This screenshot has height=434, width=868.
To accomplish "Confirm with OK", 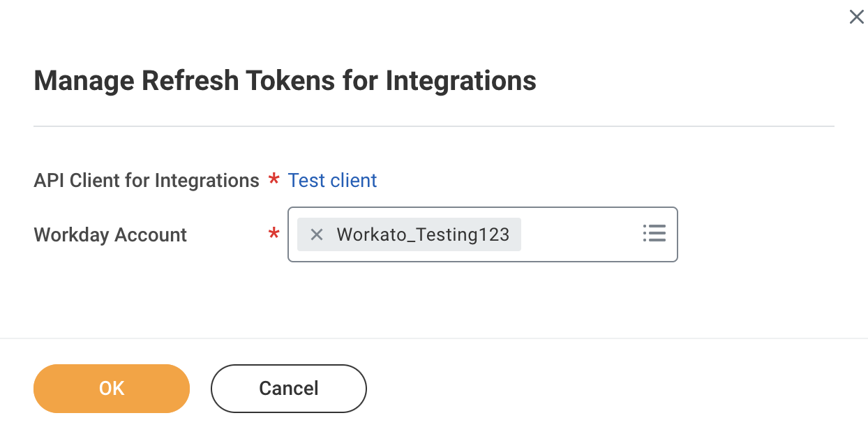I will (x=111, y=388).
